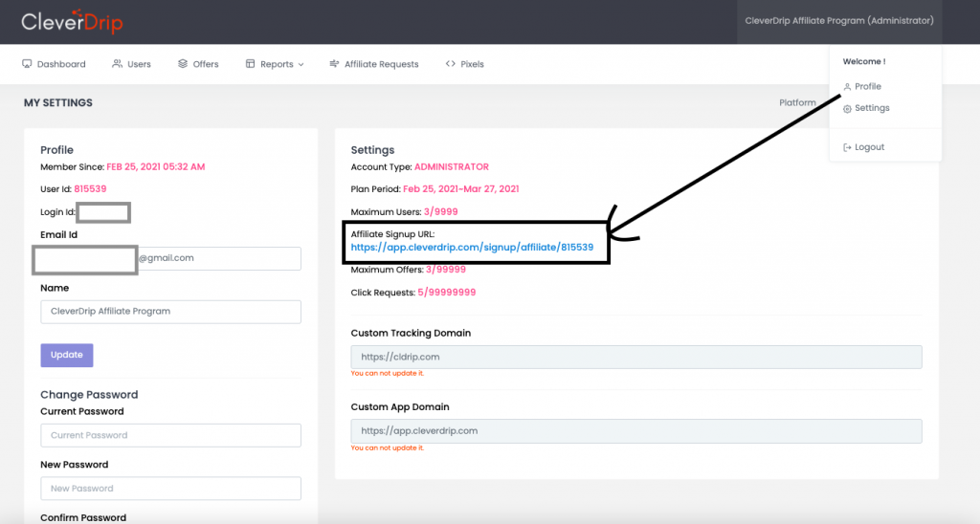Click the Dashboard monitor icon
This screenshot has width=980, height=524.
click(x=27, y=64)
